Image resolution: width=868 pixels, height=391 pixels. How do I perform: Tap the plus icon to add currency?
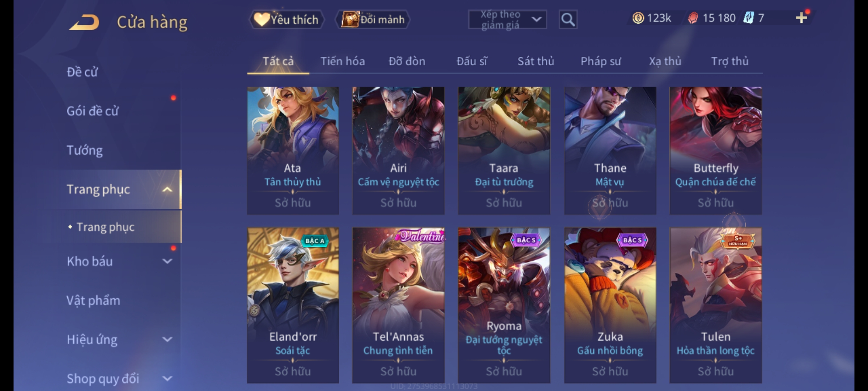pyautogui.click(x=801, y=18)
